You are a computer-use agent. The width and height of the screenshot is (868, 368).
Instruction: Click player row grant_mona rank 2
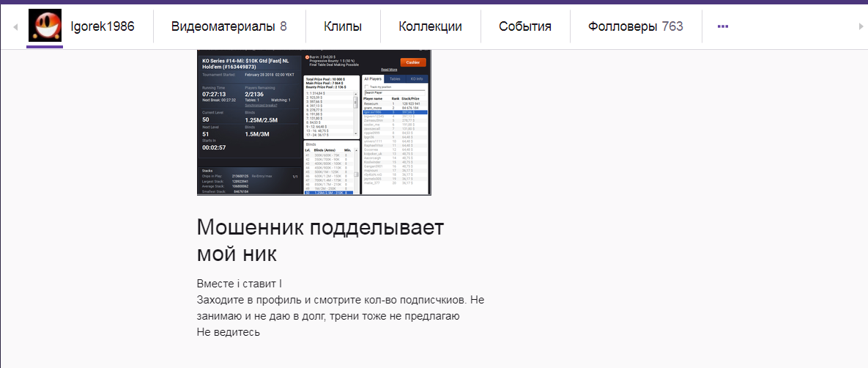(396, 108)
